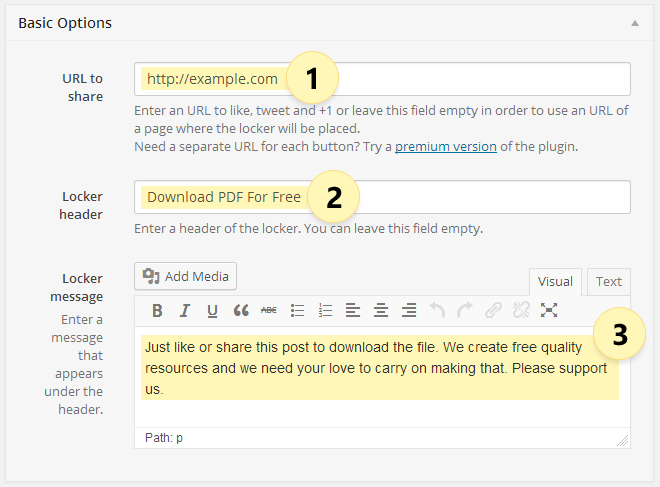
Task: Align the message text left
Action: (353, 310)
